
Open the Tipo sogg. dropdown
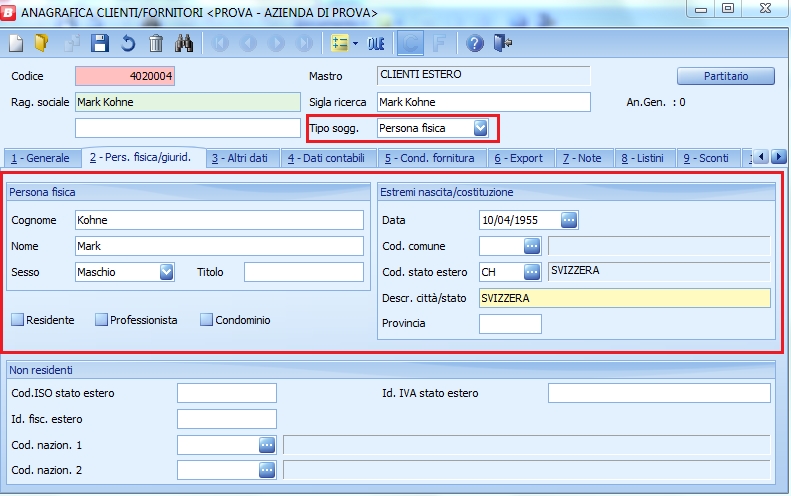(481, 128)
